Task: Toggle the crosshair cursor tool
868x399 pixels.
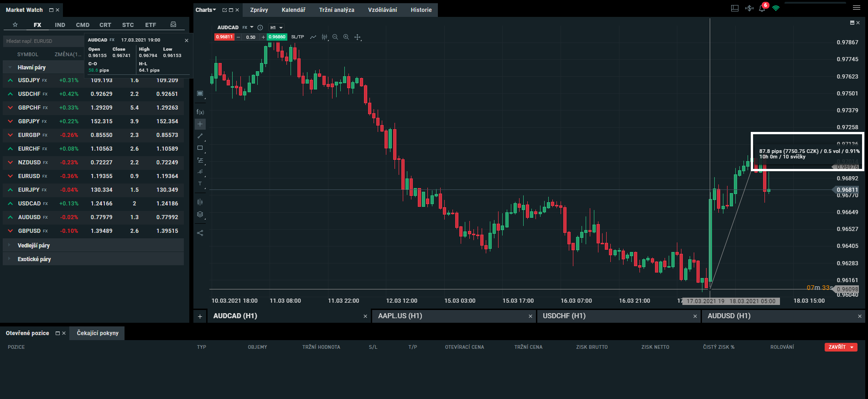Action: coord(200,124)
